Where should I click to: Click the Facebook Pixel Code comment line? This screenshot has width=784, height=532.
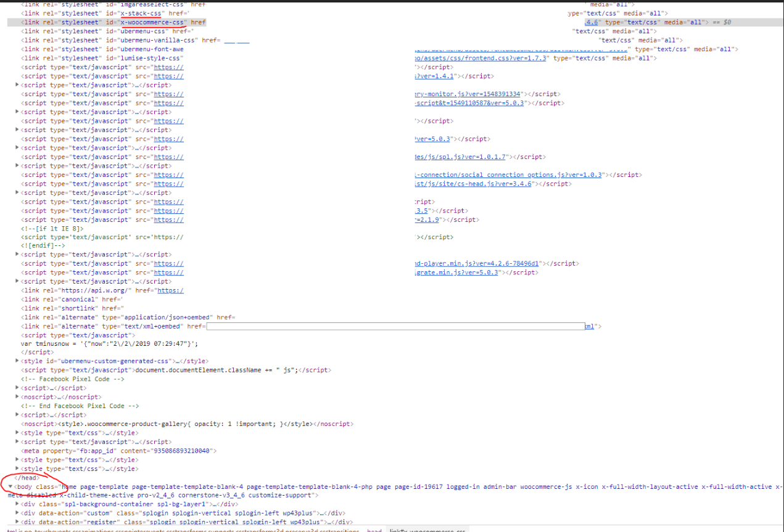point(73,379)
